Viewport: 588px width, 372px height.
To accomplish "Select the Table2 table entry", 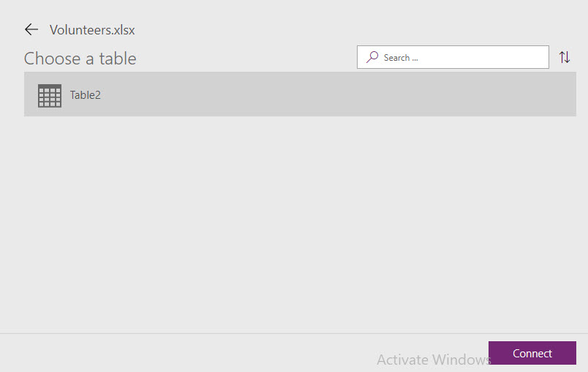I will [x=300, y=94].
